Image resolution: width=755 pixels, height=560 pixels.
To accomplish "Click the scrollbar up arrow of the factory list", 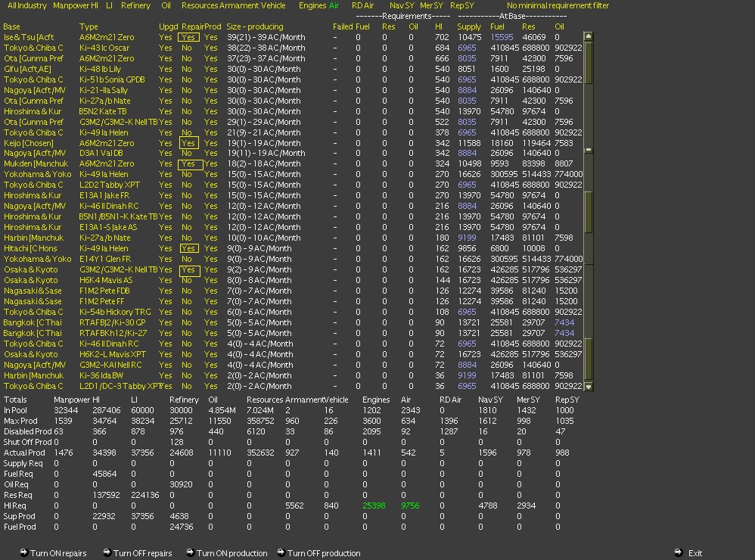I will click(588, 36).
